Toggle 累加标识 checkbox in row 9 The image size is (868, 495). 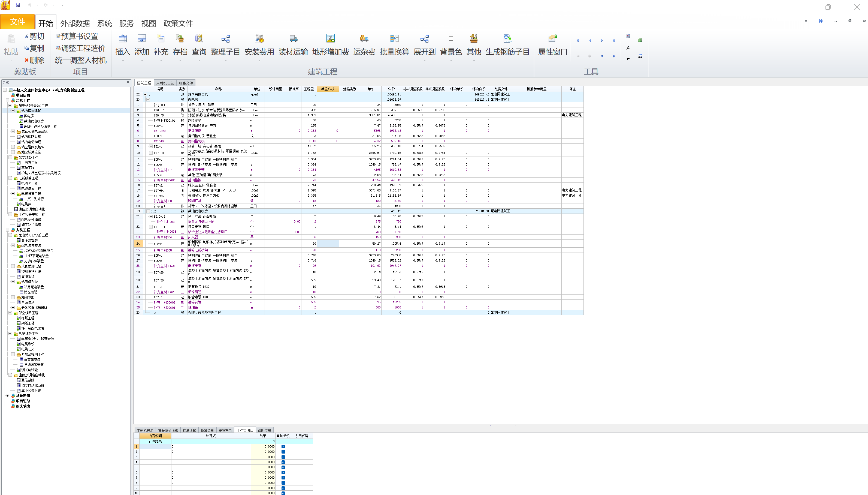[x=283, y=488]
